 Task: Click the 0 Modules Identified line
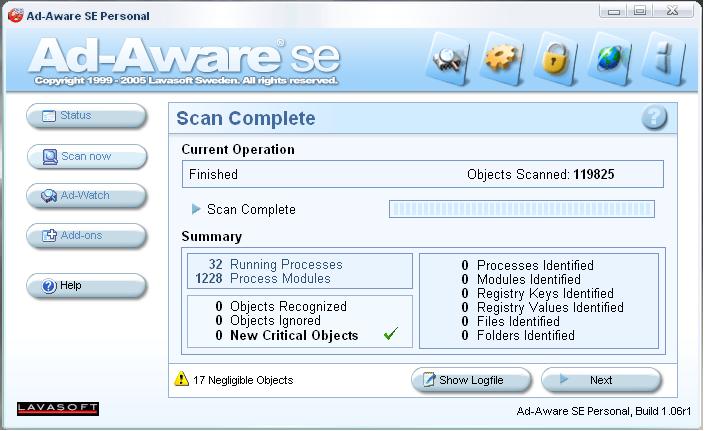pos(521,279)
